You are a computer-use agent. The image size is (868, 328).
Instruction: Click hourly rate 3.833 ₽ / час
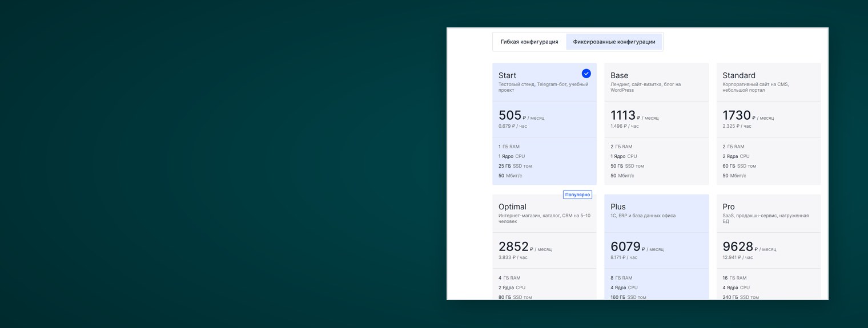point(513,257)
